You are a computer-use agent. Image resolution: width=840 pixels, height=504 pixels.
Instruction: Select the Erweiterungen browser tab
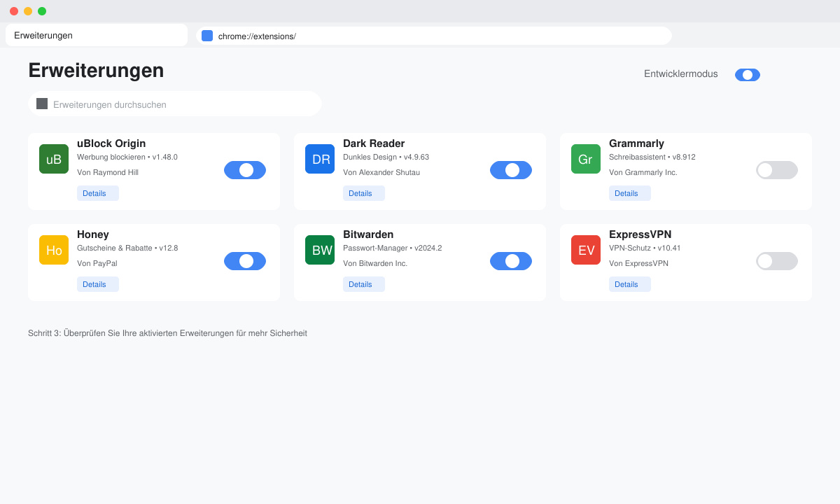pos(97,35)
